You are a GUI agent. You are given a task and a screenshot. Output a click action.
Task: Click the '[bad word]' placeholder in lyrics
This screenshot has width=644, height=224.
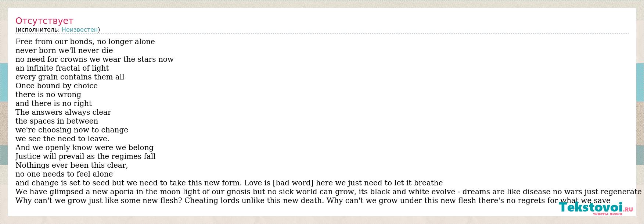point(293,183)
